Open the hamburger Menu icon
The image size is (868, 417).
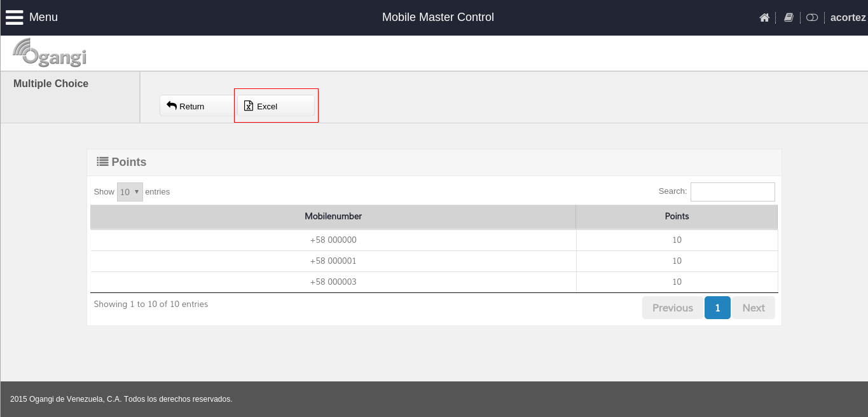[14, 17]
